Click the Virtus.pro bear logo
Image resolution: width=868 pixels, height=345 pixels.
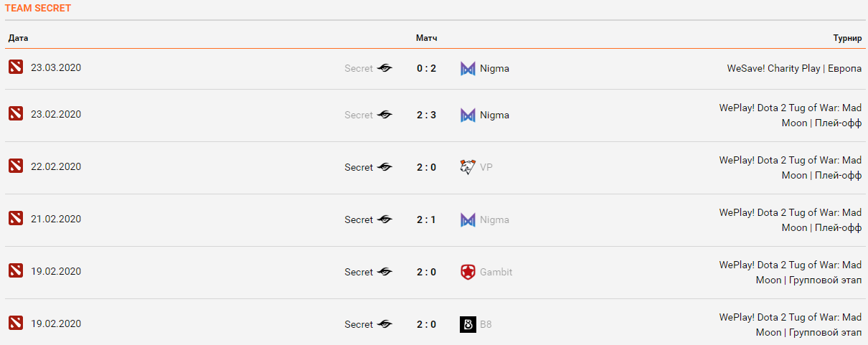click(x=468, y=167)
